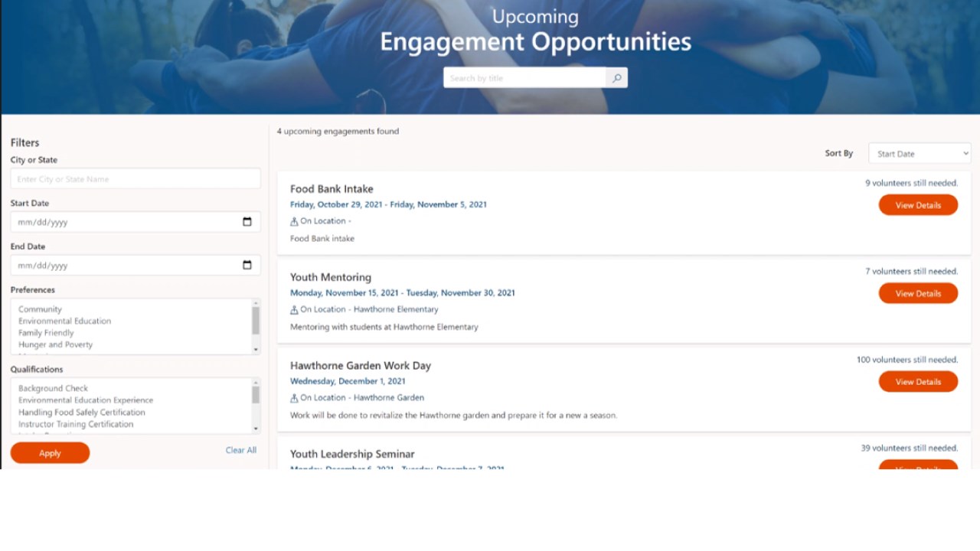Click the 'Food Bank intake' description text

click(322, 239)
